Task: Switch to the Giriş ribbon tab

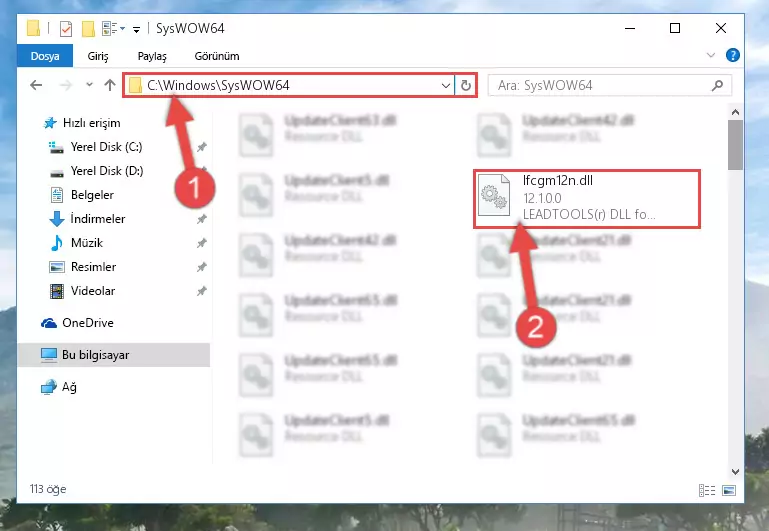Action: (x=98, y=56)
